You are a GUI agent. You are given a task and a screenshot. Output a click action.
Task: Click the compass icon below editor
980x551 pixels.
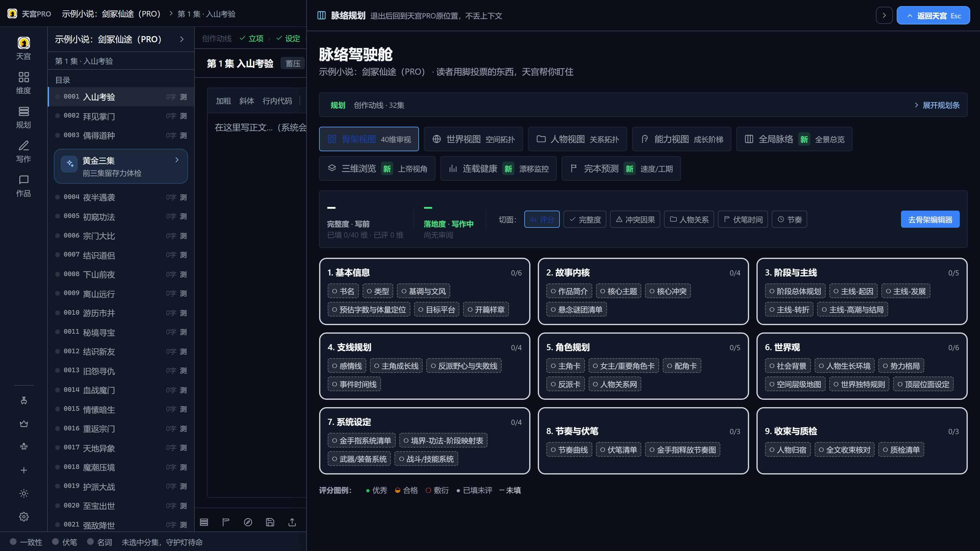pyautogui.click(x=248, y=522)
